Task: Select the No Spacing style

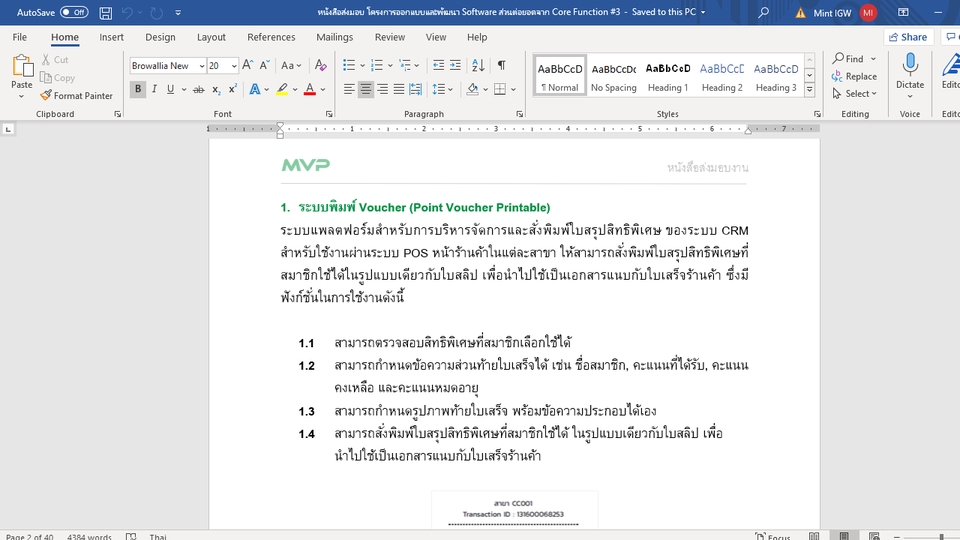Action: tap(613, 76)
